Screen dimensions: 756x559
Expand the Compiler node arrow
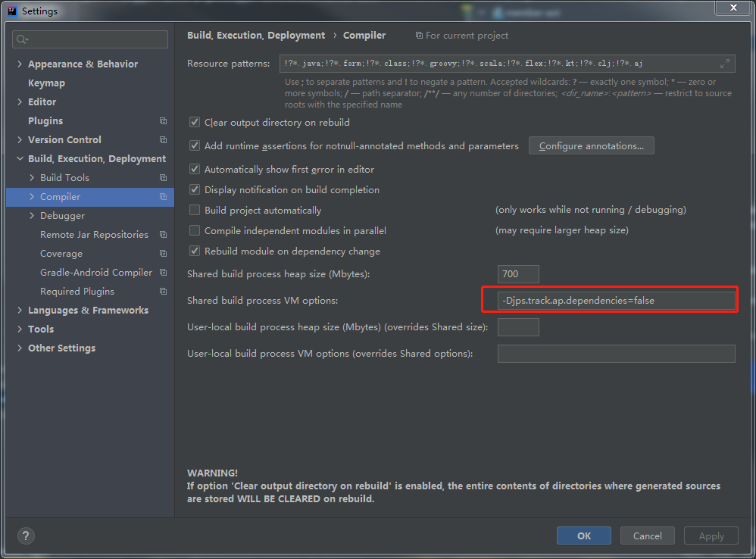coord(32,197)
